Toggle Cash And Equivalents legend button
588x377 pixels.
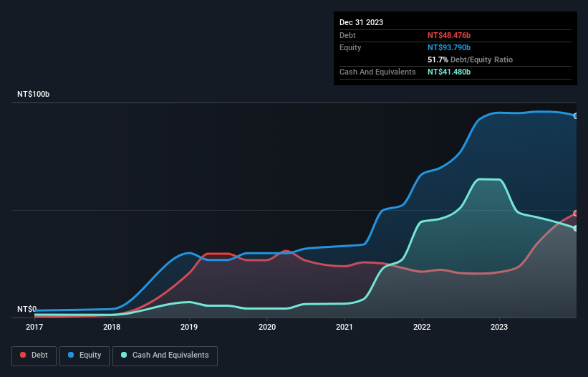coord(165,355)
